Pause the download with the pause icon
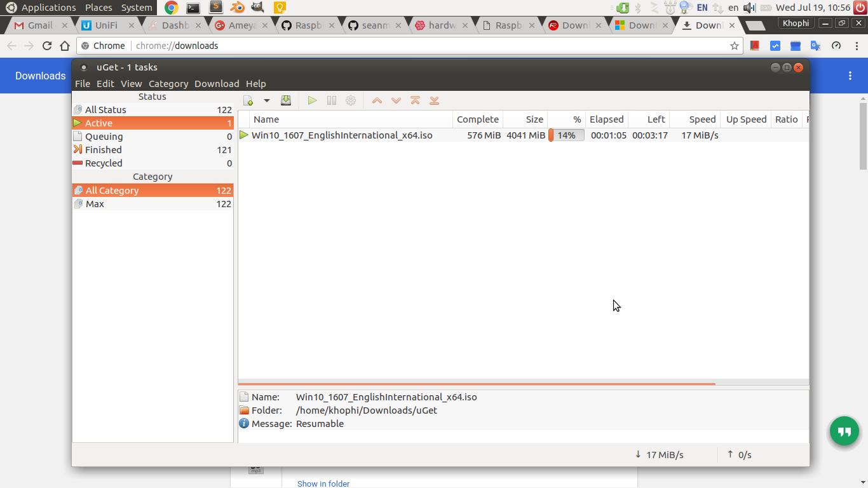Viewport: 868px width, 488px height. pyautogui.click(x=331, y=100)
